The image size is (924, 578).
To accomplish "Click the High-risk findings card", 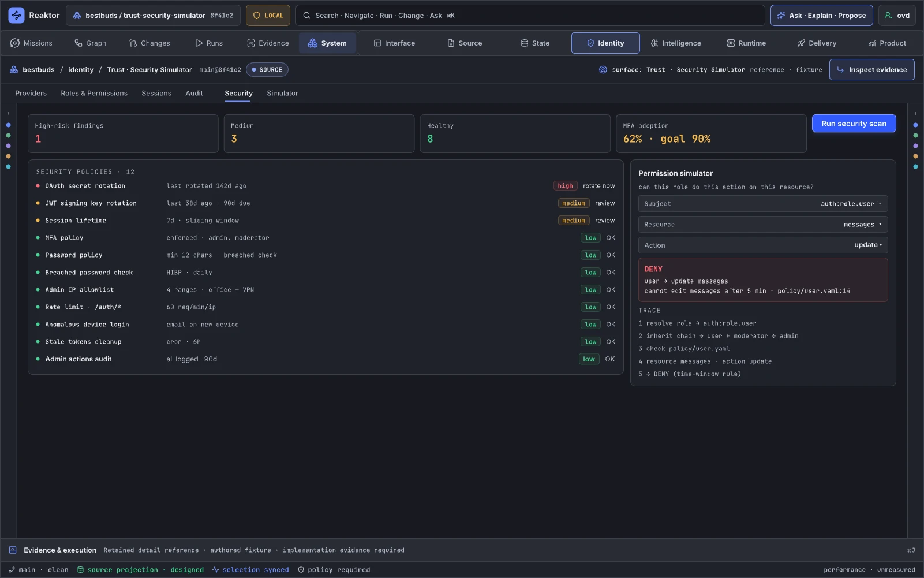I will point(123,133).
